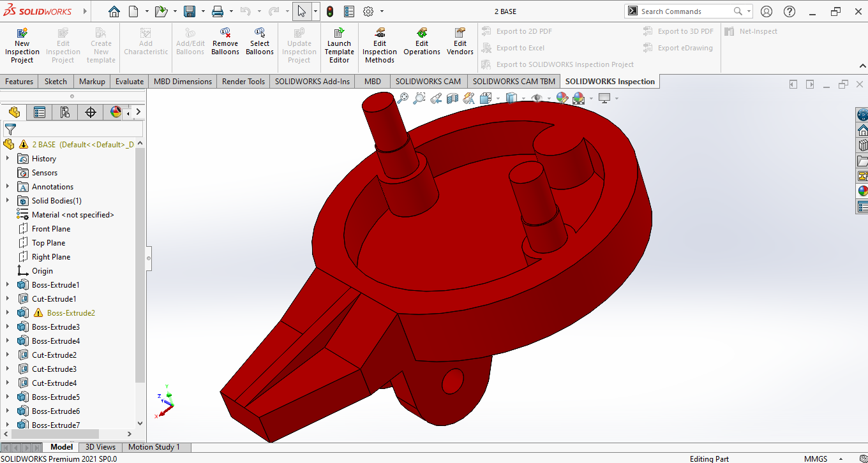This screenshot has height=463, width=868.
Task: Click the Section View icon
Action: (453, 98)
